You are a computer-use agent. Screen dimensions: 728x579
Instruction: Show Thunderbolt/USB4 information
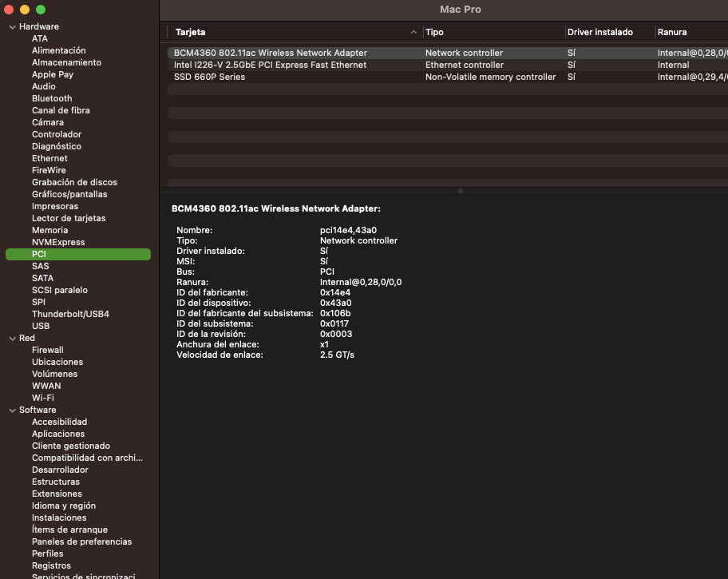[70, 315]
